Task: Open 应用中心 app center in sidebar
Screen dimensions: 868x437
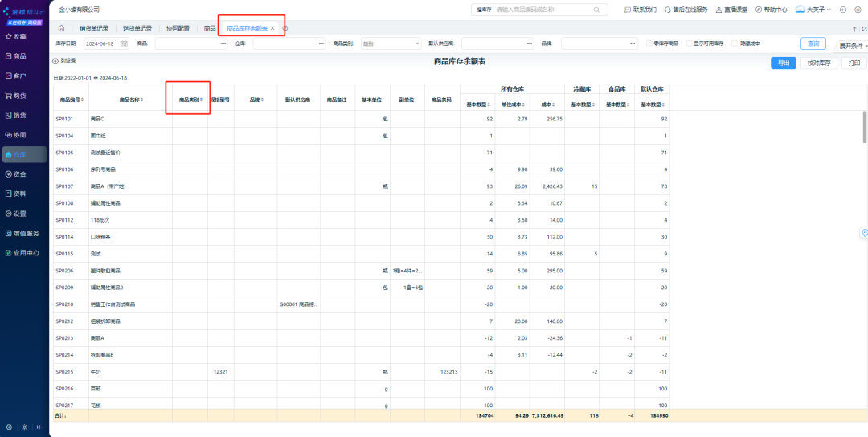Action: tap(23, 253)
